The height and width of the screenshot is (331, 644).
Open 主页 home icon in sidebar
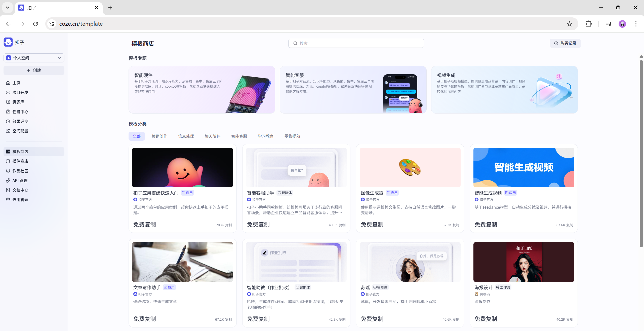click(x=8, y=83)
